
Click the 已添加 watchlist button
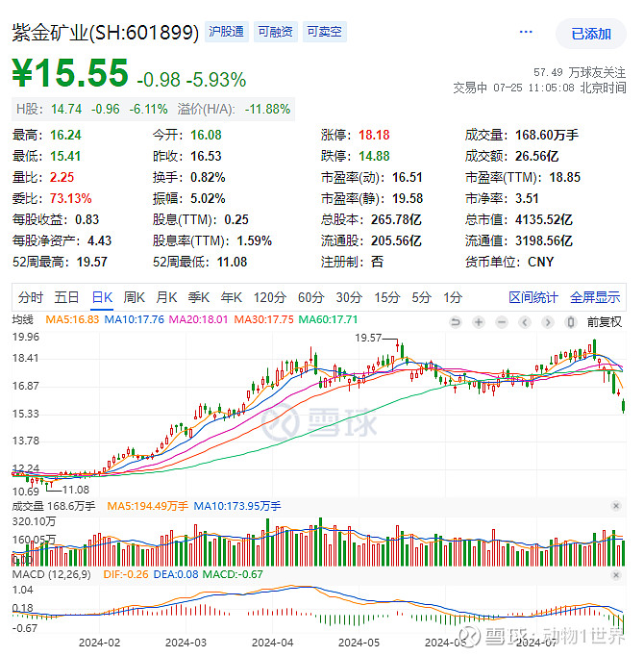(591, 34)
